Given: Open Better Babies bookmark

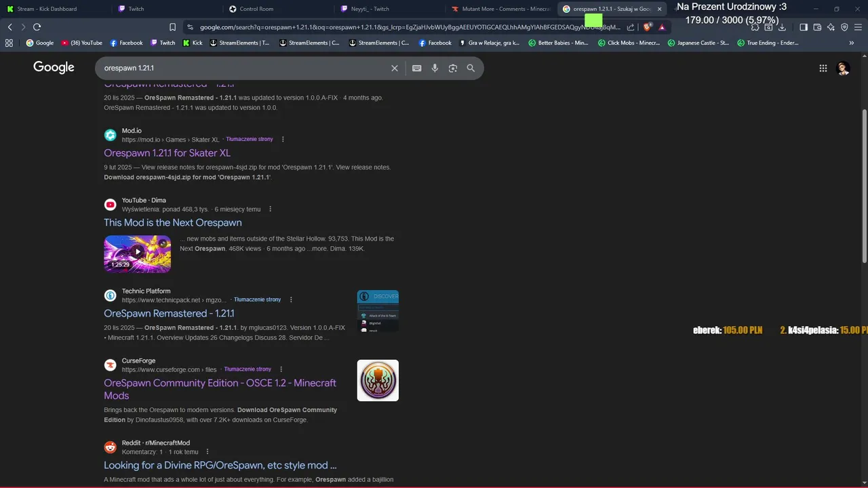Looking at the screenshot, I should (558, 43).
